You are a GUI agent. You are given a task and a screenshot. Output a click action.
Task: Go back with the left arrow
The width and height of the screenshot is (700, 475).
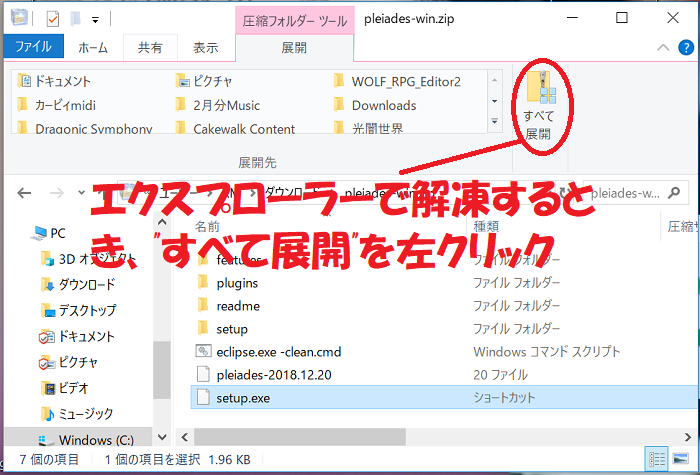pos(24,193)
